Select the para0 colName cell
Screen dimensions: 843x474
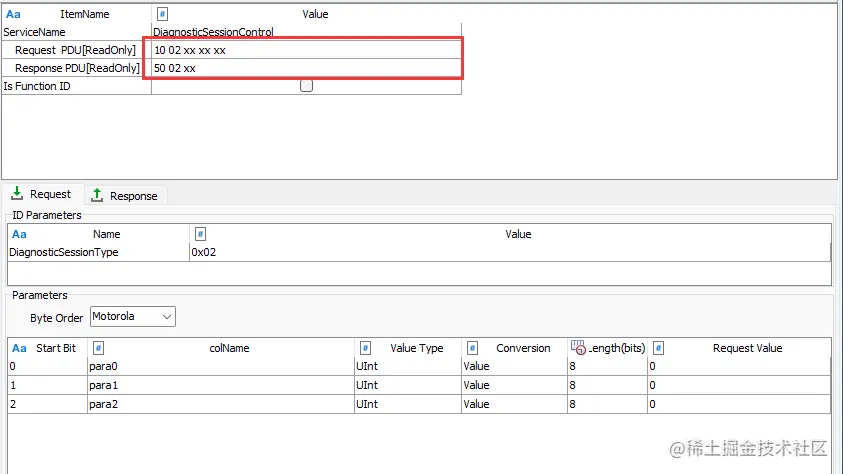click(x=220, y=366)
